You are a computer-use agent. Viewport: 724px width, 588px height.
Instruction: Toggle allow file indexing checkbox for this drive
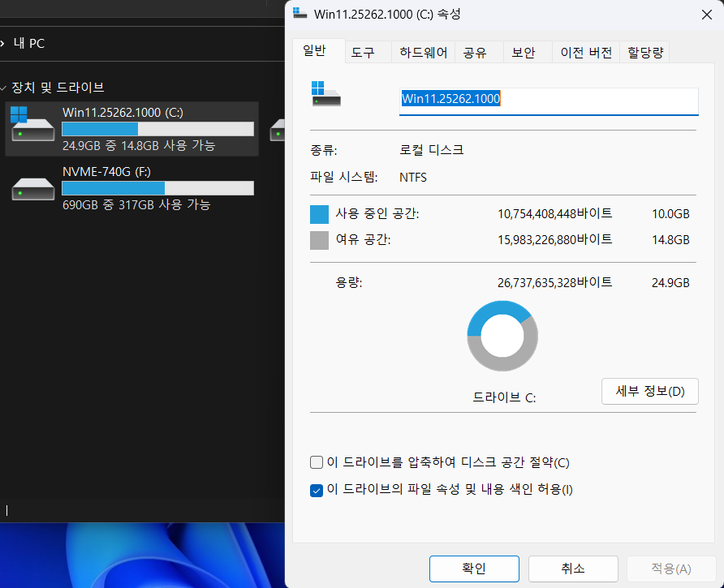coord(317,490)
